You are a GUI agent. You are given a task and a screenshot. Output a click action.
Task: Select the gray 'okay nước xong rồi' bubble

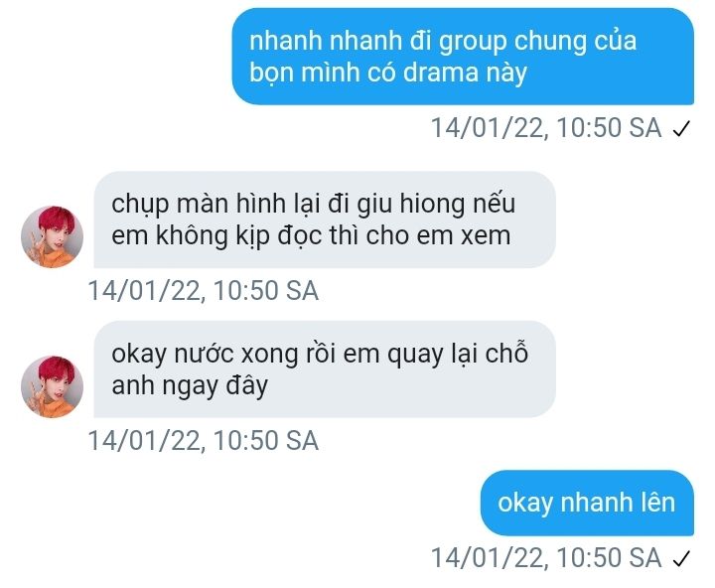325,369
